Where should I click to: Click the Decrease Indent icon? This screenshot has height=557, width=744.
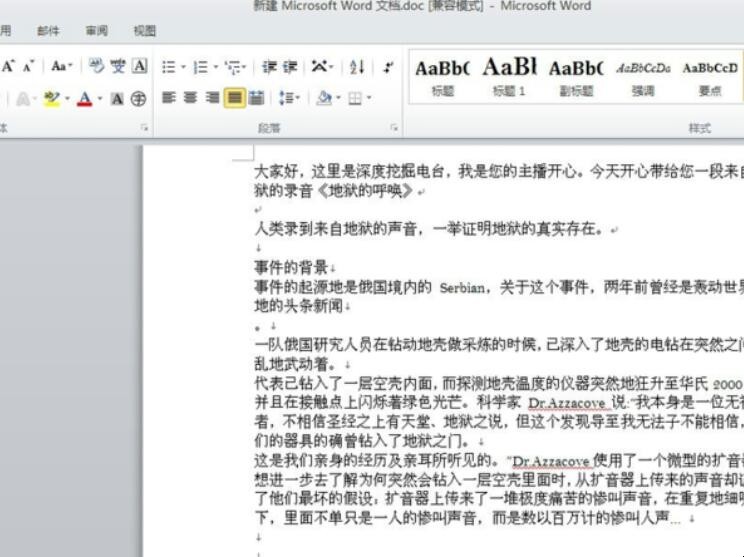(270, 67)
